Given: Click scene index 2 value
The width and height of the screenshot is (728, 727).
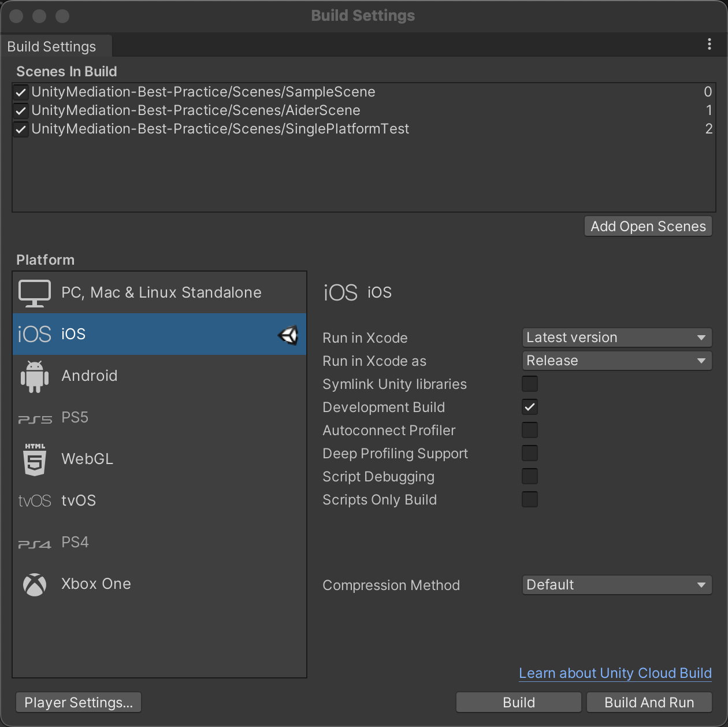Looking at the screenshot, I should 709,129.
